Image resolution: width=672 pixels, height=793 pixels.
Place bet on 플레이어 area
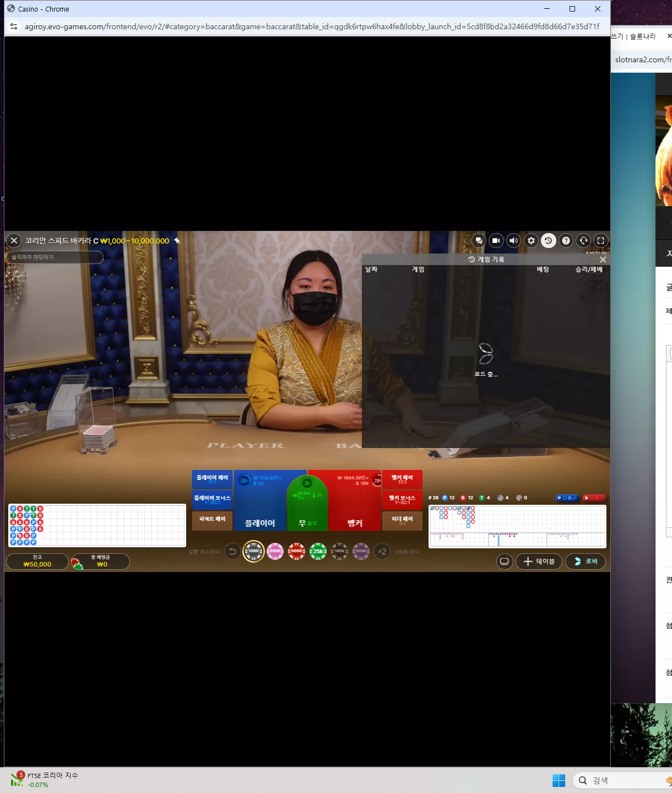(260, 500)
